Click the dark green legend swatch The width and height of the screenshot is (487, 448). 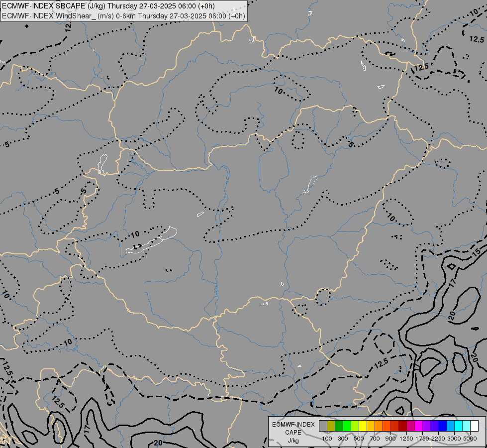point(339,426)
